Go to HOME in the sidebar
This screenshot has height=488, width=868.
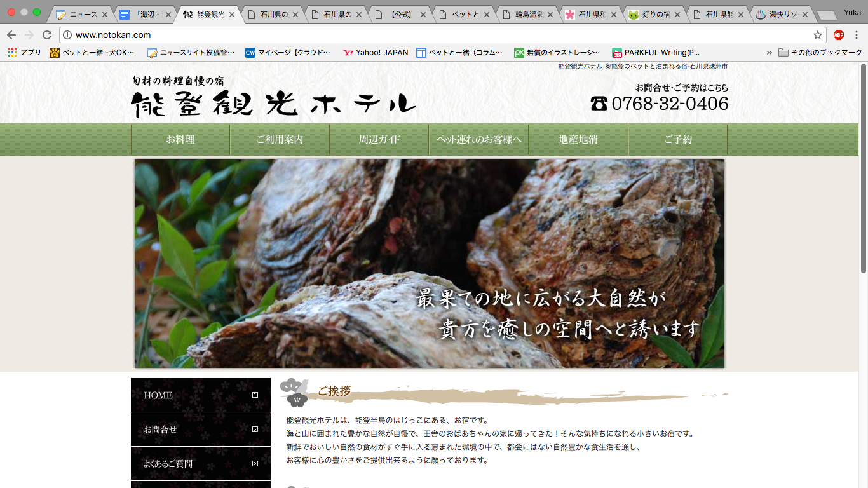(x=201, y=395)
